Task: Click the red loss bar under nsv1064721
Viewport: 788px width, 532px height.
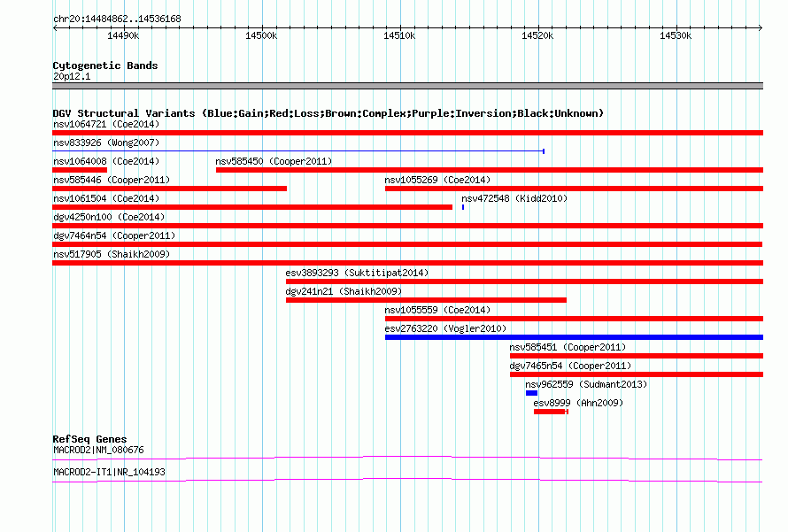Action: (407, 133)
